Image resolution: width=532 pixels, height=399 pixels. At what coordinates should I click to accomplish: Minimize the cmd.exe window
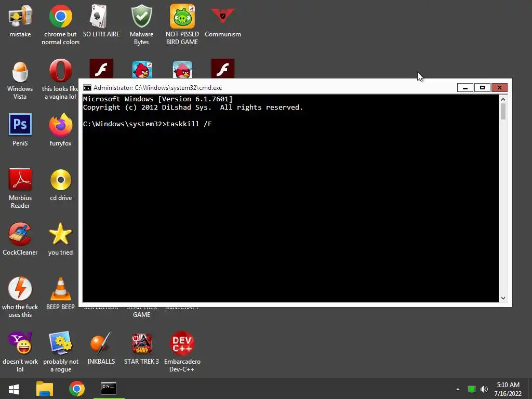465,88
